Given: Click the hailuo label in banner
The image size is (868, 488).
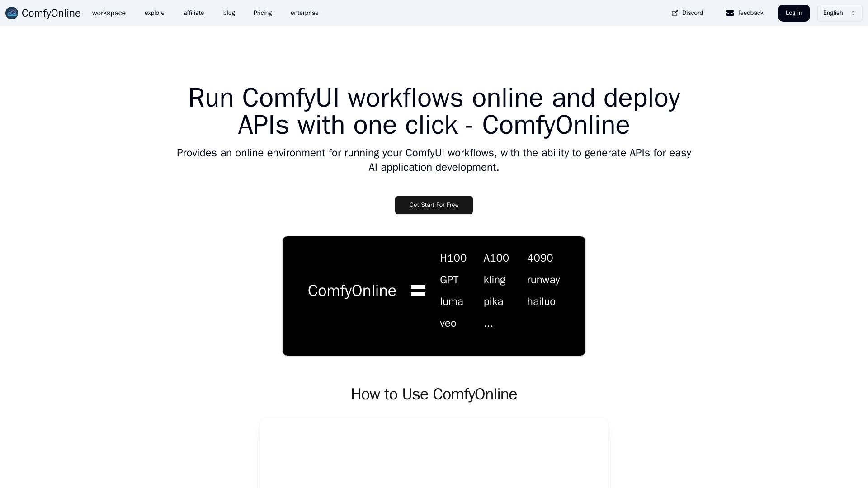Looking at the screenshot, I should (x=541, y=301).
